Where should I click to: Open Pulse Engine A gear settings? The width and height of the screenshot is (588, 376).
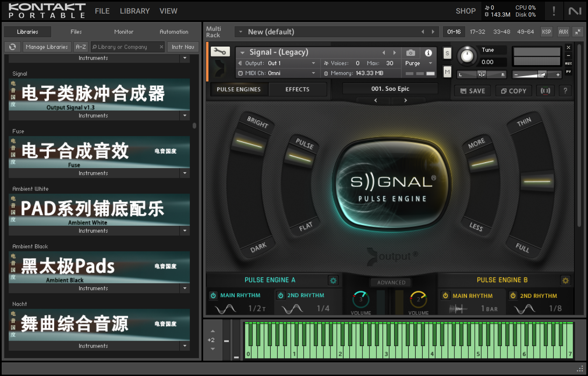point(333,281)
